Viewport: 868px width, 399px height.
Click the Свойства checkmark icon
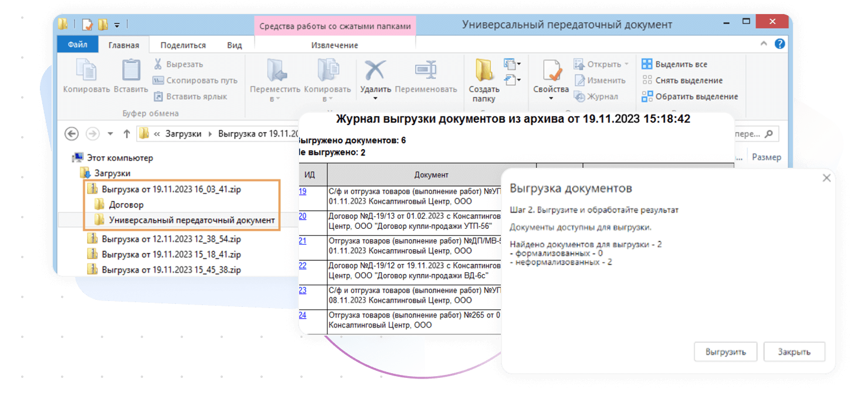pyautogui.click(x=551, y=70)
